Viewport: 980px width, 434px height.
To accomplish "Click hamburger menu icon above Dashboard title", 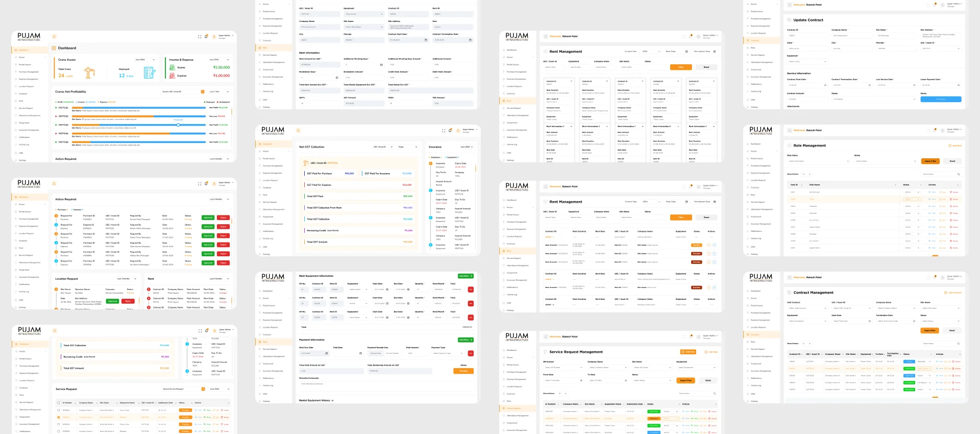I will click(x=54, y=37).
